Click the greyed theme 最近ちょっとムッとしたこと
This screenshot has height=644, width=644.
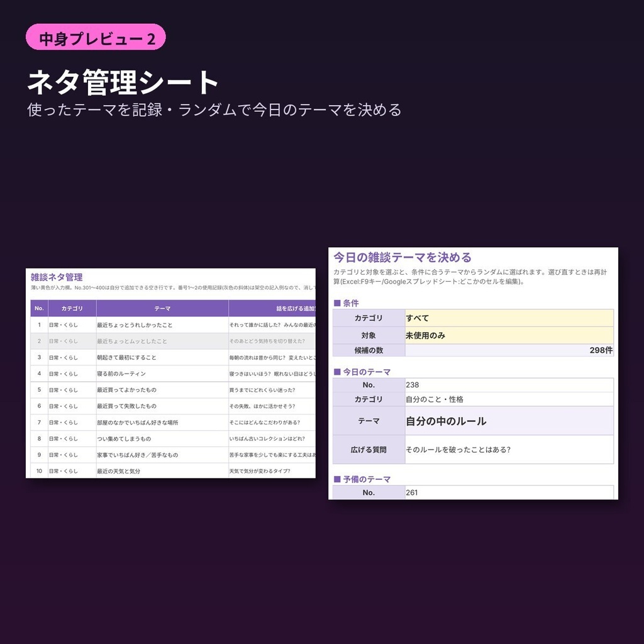tap(132, 341)
